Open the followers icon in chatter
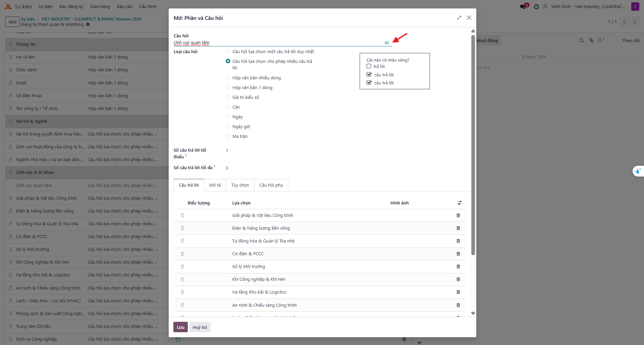This screenshot has height=345, width=644. coord(601,40)
